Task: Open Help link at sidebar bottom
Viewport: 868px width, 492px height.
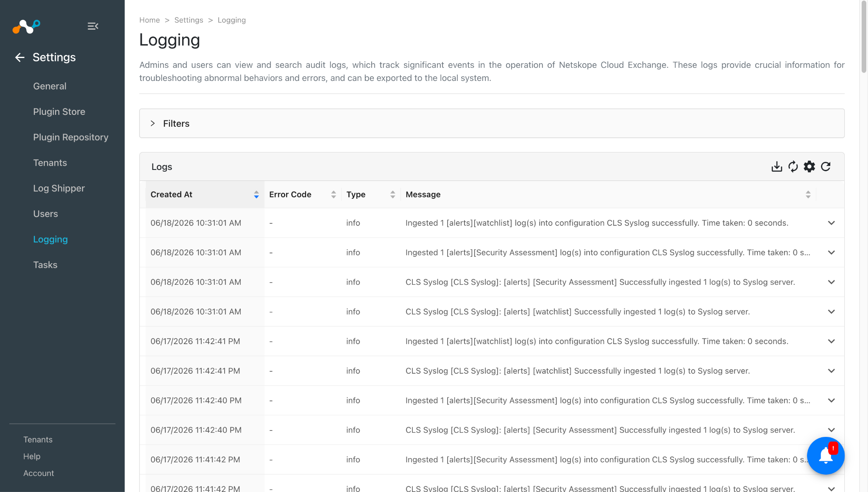Action: tap(32, 456)
